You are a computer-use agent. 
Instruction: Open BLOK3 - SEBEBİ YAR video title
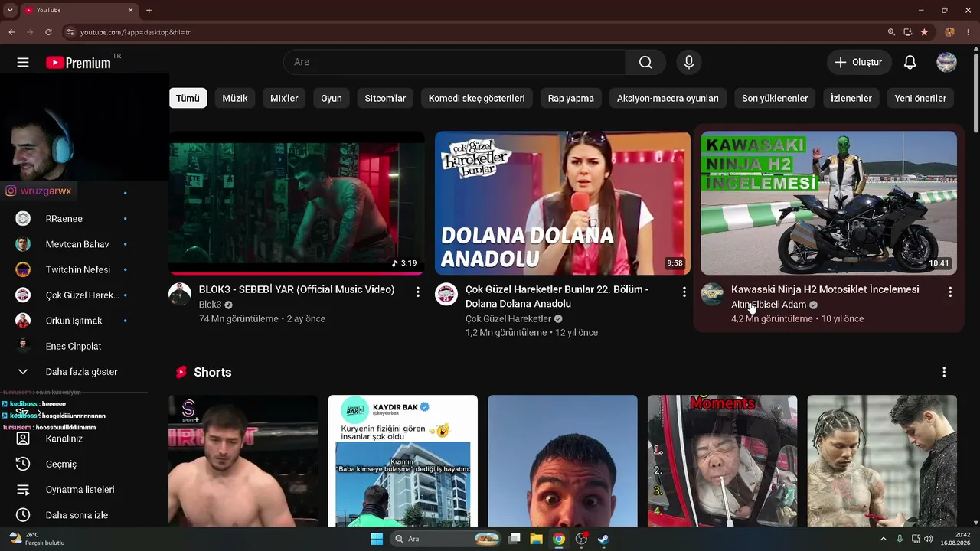click(x=297, y=289)
